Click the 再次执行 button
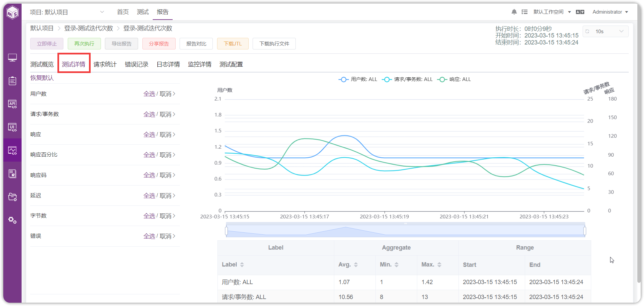 84,43
